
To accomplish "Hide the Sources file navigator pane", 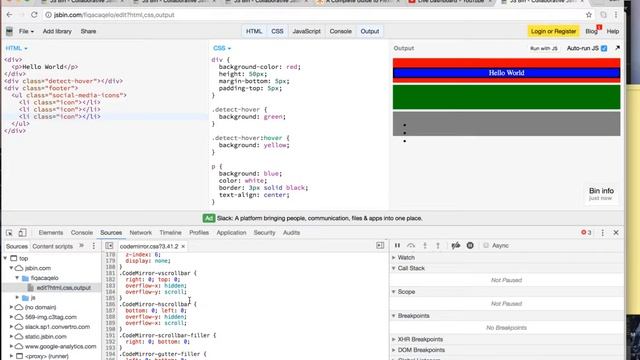I will 109,246.
